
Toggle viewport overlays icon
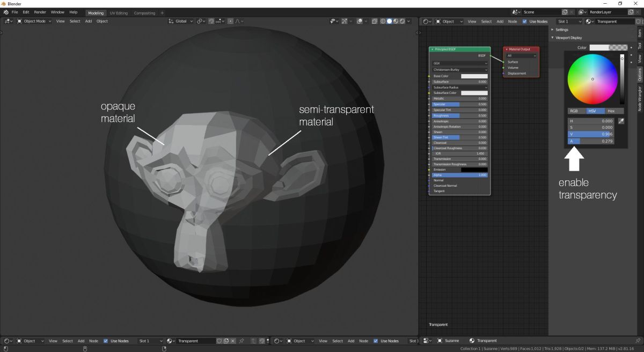pyautogui.click(x=360, y=21)
